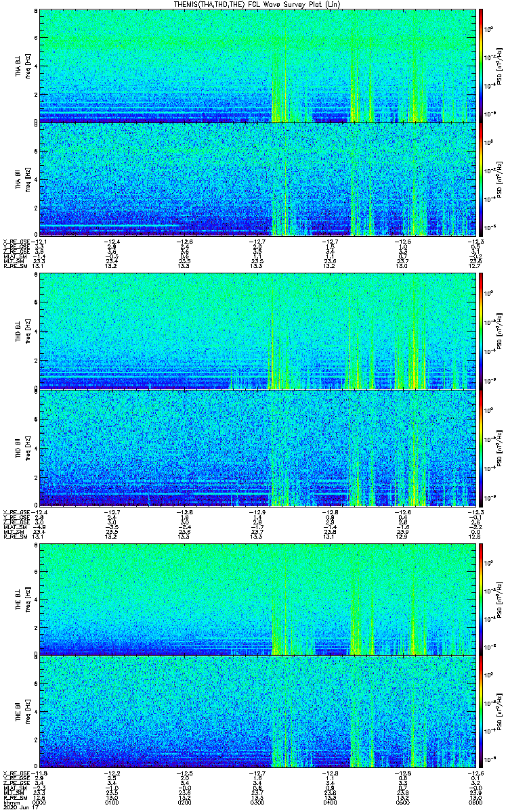Click the PSD color bar beside THE B-parallel

pyautogui.click(x=481, y=712)
